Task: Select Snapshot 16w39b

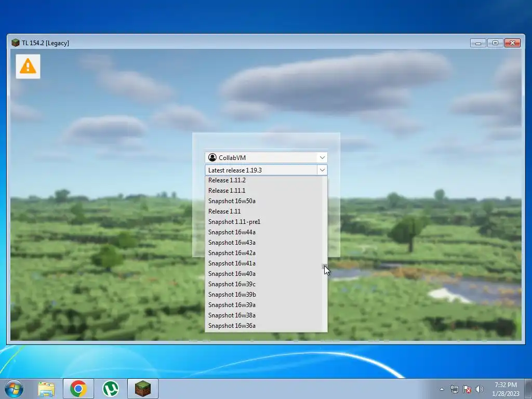Action: tap(263, 295)
